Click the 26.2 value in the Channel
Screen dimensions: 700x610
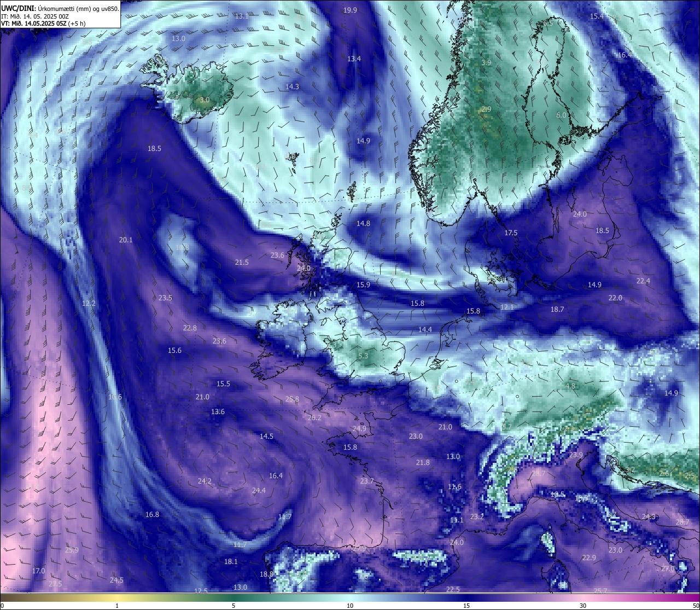[x=314, y=418]
